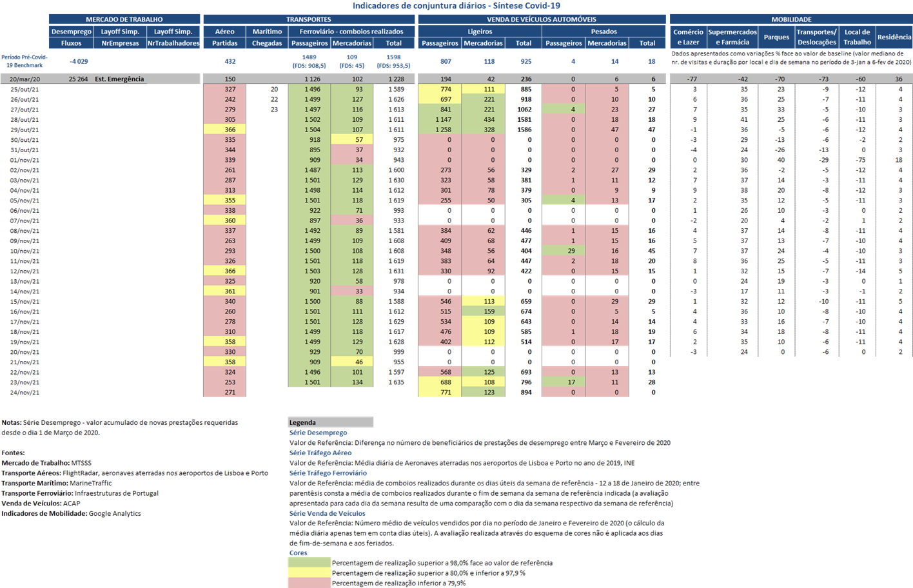This screenshot has height=588, width=913.
Task: Click Série Tráfego Aéreo legend heading
Action: point(320,453)
